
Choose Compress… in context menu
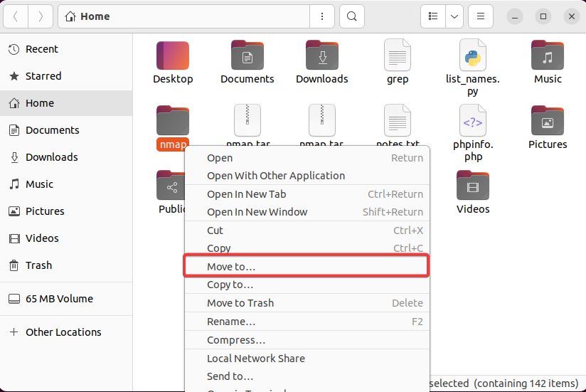[x=307, y=340]
